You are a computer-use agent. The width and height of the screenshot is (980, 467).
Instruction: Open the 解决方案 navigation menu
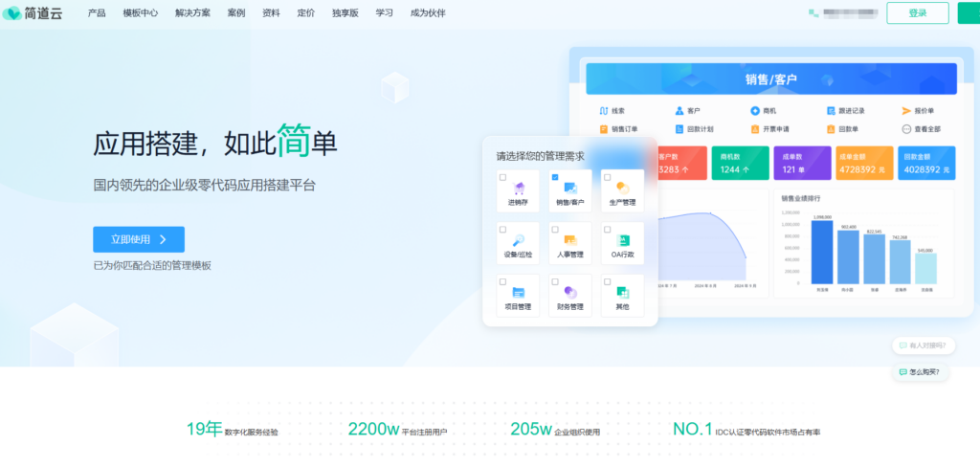tap(194, 13)
